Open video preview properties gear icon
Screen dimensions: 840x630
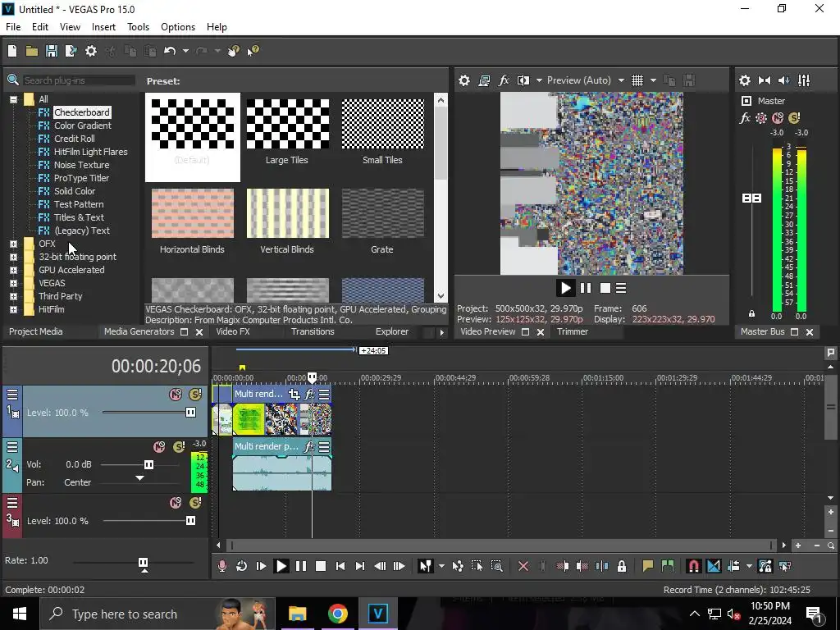(464, 80)
